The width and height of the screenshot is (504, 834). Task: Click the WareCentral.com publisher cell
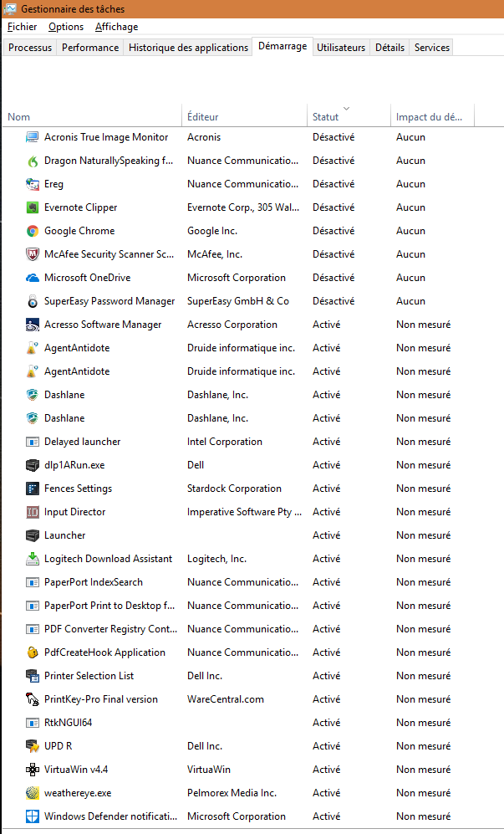point(226,698)
